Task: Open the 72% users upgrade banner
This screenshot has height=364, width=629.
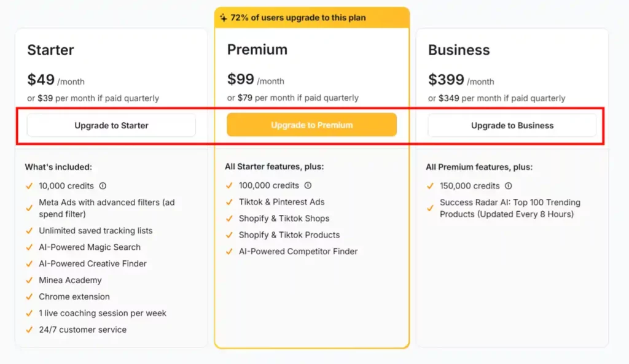Action: click(x=311, y=18)
